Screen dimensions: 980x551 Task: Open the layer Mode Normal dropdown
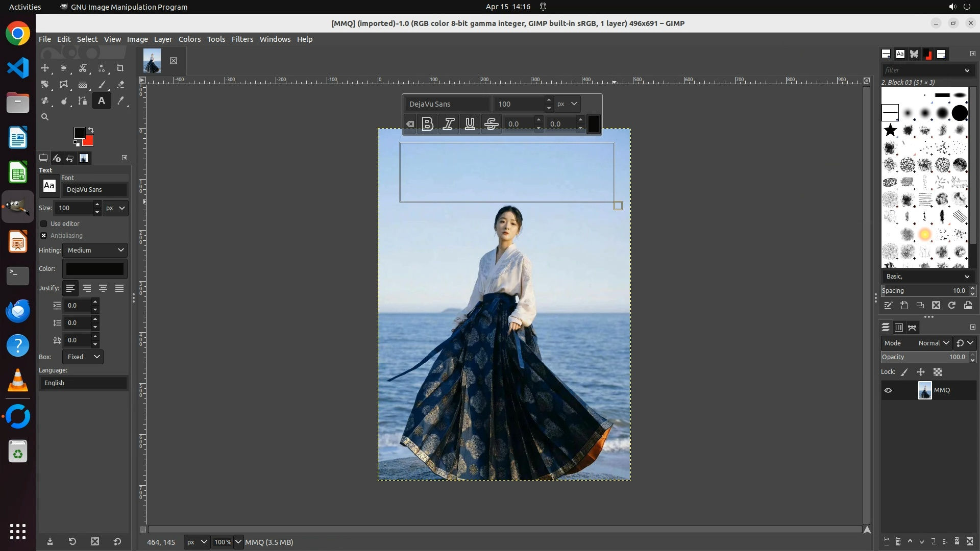point(933,343)
